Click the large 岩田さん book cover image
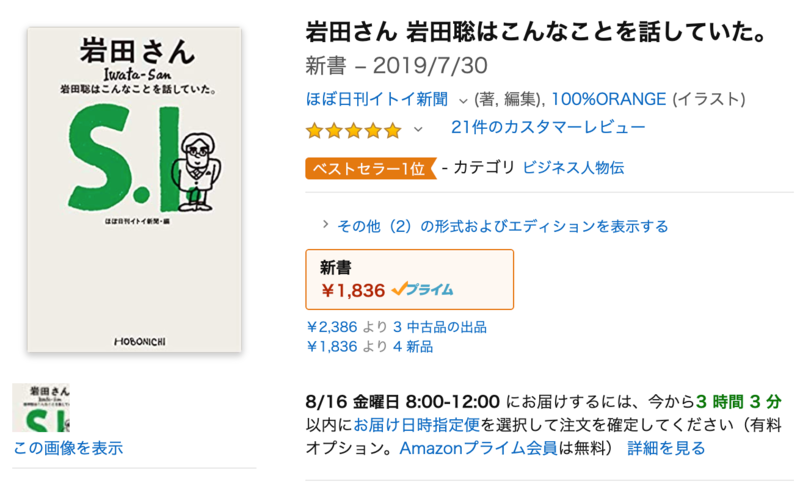The image size is (800, 487). pos(134,190)
